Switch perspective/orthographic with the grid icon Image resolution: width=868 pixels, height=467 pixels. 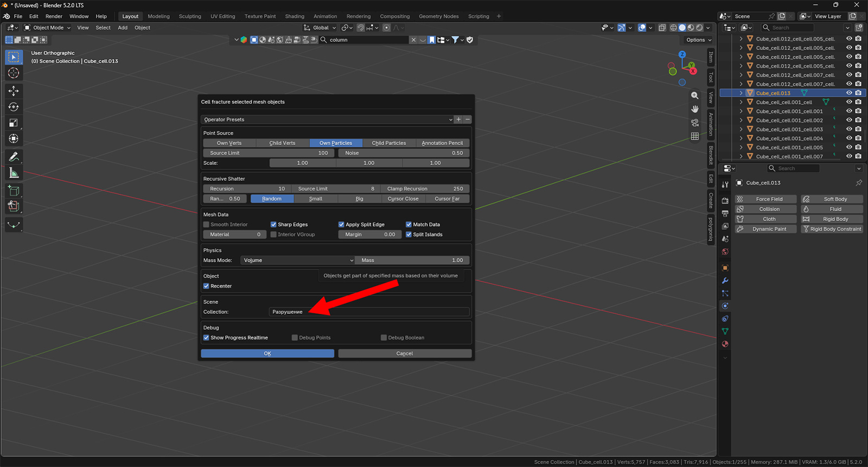(x=695, y=136)
